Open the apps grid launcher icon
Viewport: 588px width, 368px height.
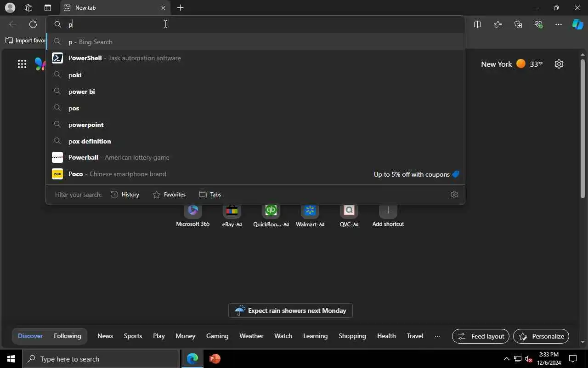point(22,64)
